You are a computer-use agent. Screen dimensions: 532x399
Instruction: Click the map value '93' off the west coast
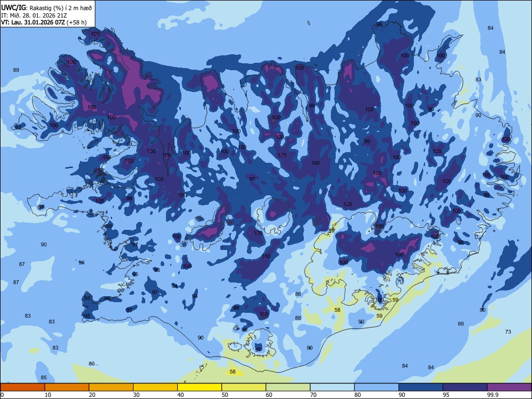18,127
